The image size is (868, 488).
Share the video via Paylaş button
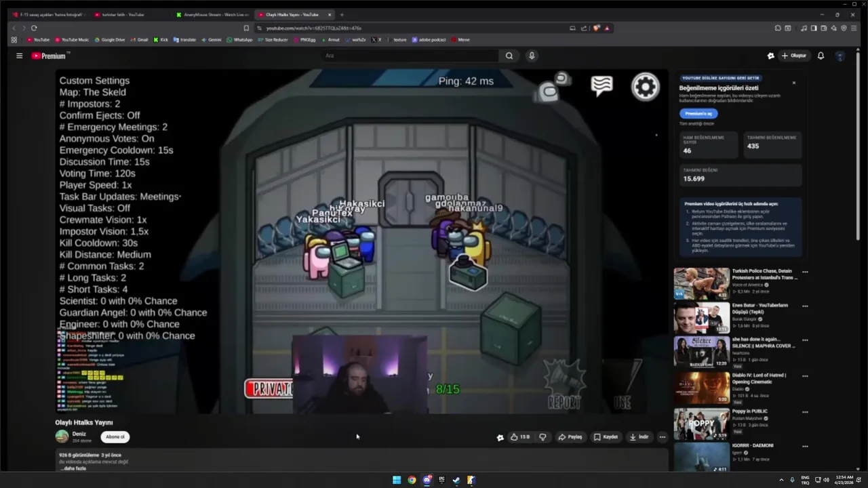[570, 437]
